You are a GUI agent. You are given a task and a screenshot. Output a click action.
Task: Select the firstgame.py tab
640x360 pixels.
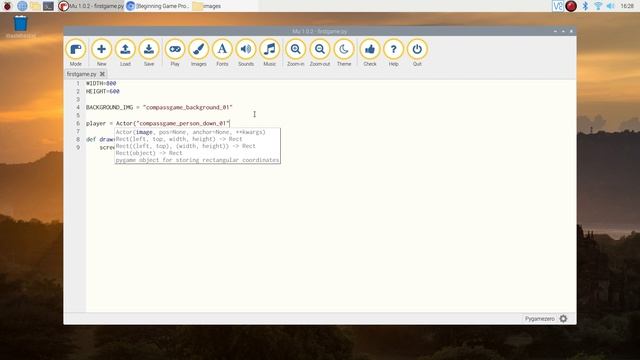(x=81, y=74)
